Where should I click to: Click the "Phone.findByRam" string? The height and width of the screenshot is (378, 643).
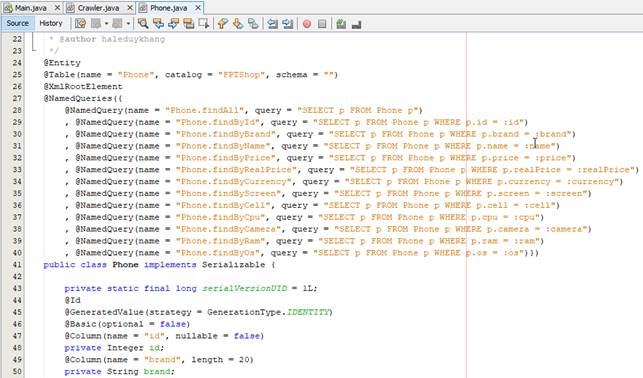coord(220,241)
